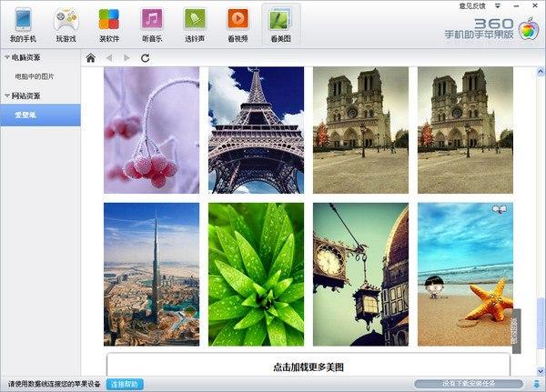The height and width of the screenshot is (392, 546).
Task: Open 玩游戏 games section
Action: click(66, 25)
